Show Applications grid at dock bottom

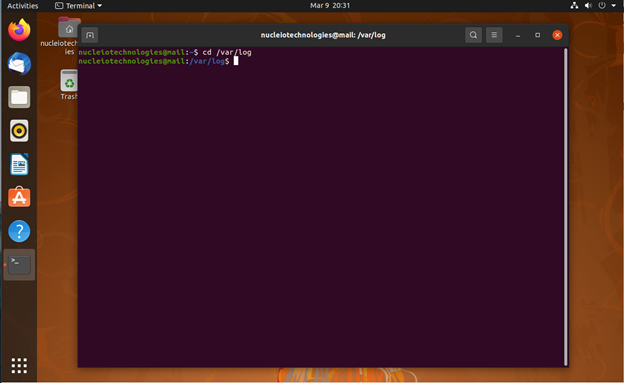(19, 365)
